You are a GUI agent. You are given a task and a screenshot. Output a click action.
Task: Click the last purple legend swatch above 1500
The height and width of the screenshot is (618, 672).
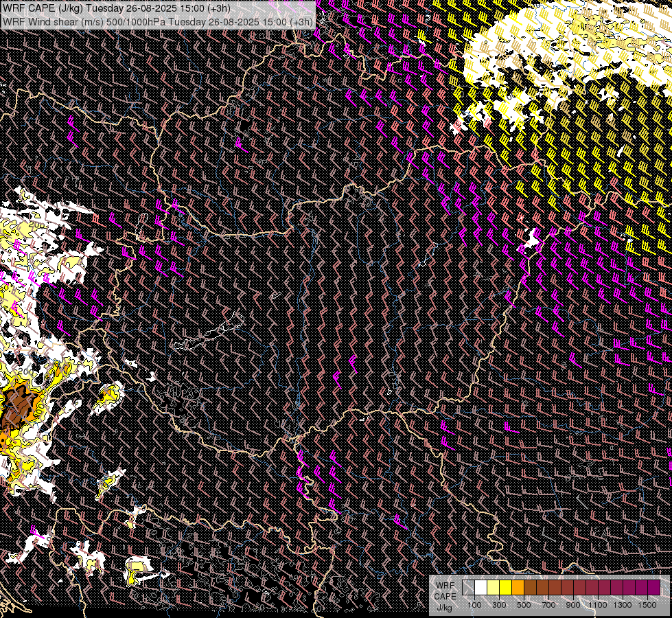[654, 588]
